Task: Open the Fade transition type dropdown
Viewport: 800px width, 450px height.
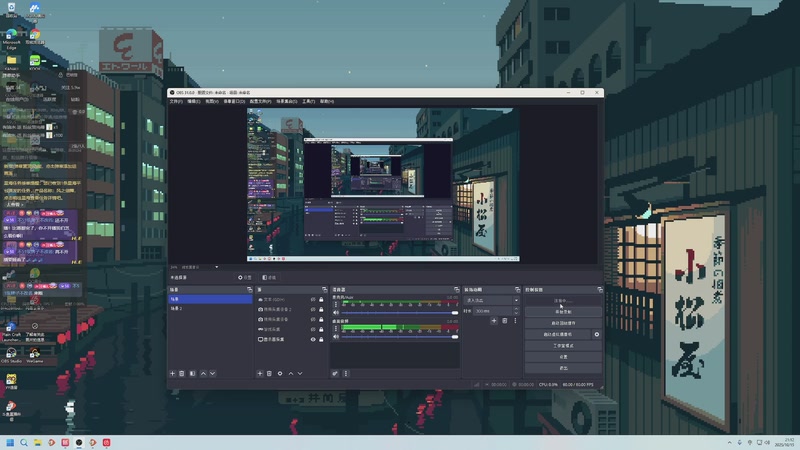Action: (x=491, y=301)
